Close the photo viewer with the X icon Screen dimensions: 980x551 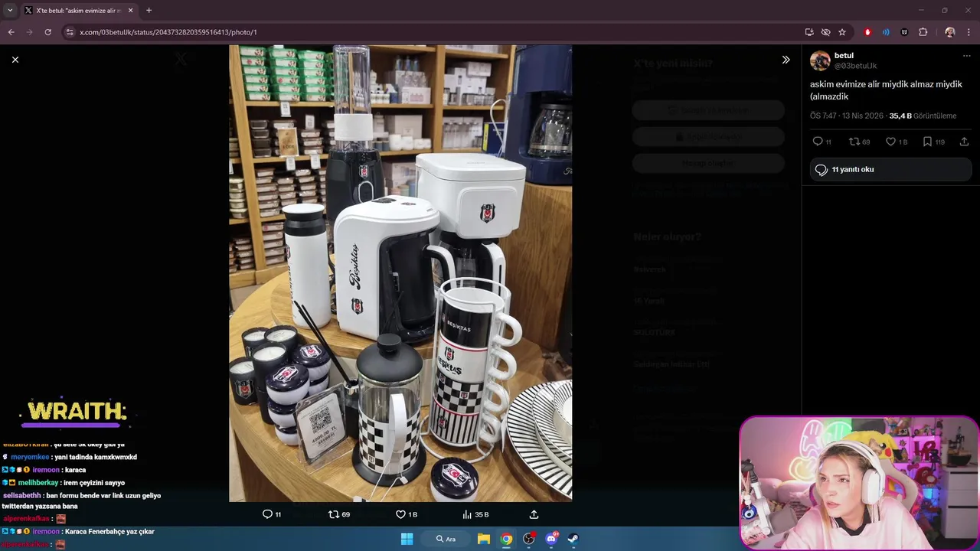(x=15, y=60)
